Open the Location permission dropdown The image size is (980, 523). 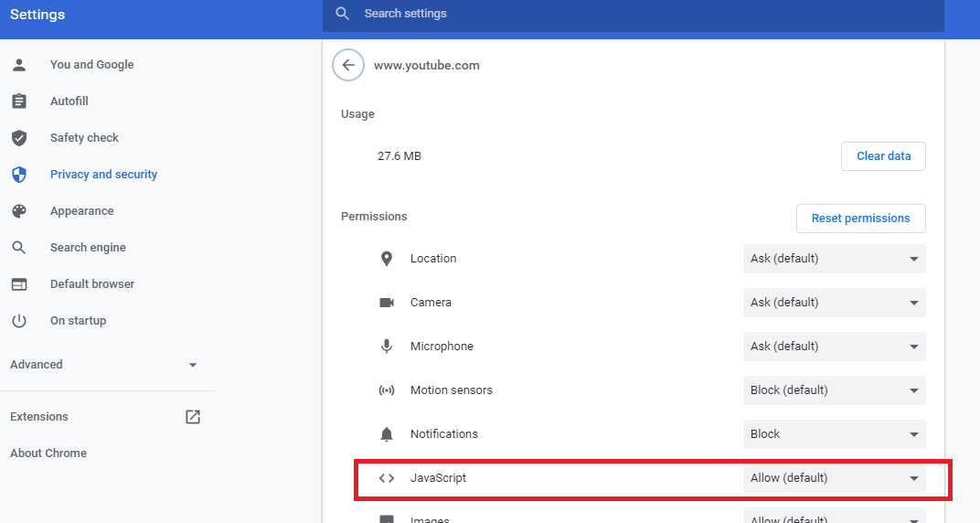[x=834, y=259]
